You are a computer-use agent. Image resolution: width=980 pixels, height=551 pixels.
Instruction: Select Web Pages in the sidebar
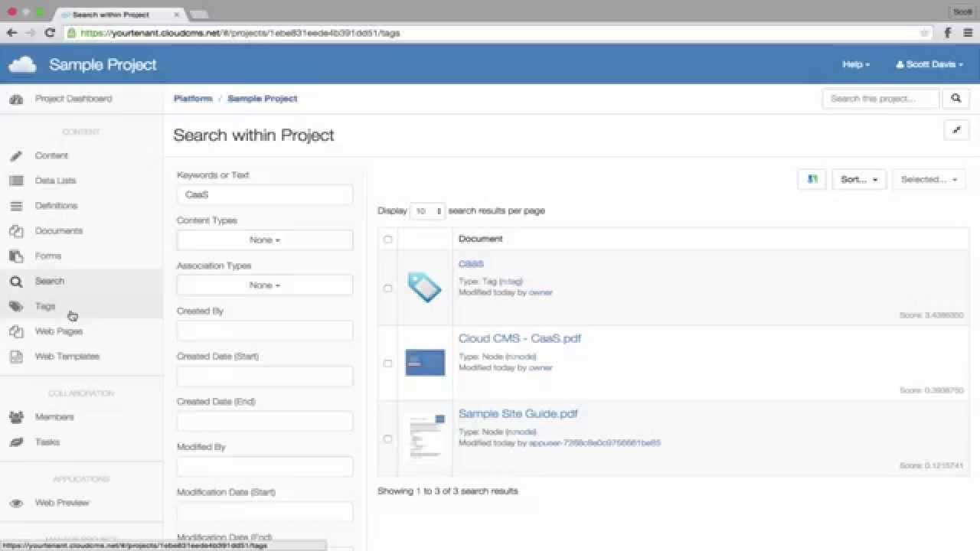59,331
